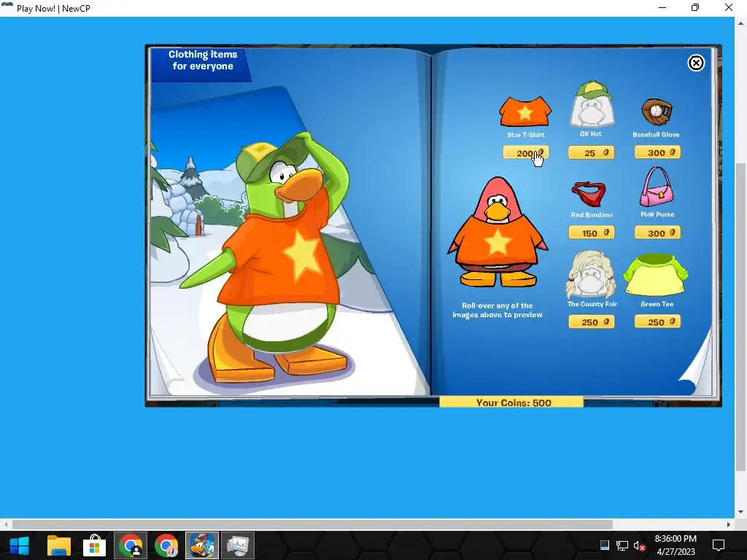Viewport: 747px width, 560px height.
Task: Click the 'Red Bandana' label
Action: (x=592, y=215)
